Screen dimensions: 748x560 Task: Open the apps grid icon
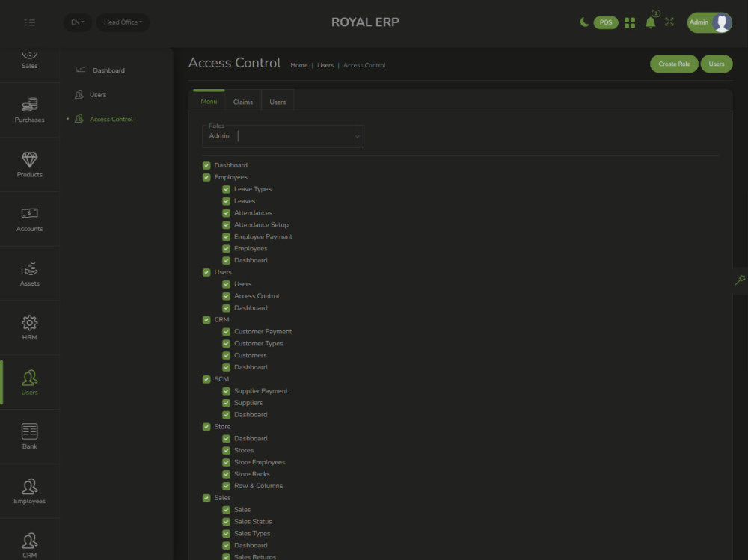(630, 22)
